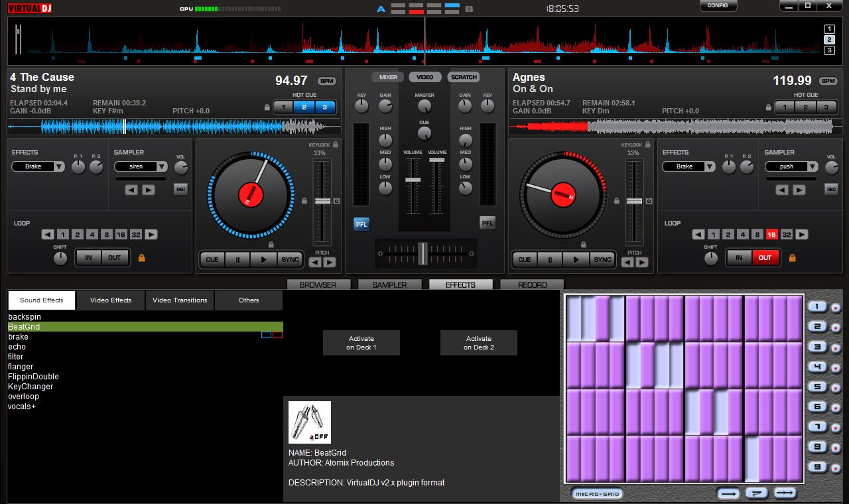Show the SCRATCH panel
The image size is (849, 504).
(464, 77)
